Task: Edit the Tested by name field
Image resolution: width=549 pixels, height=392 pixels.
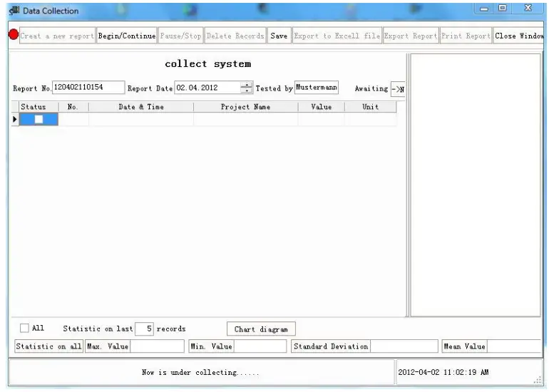Action: click(x=317, y=87)
